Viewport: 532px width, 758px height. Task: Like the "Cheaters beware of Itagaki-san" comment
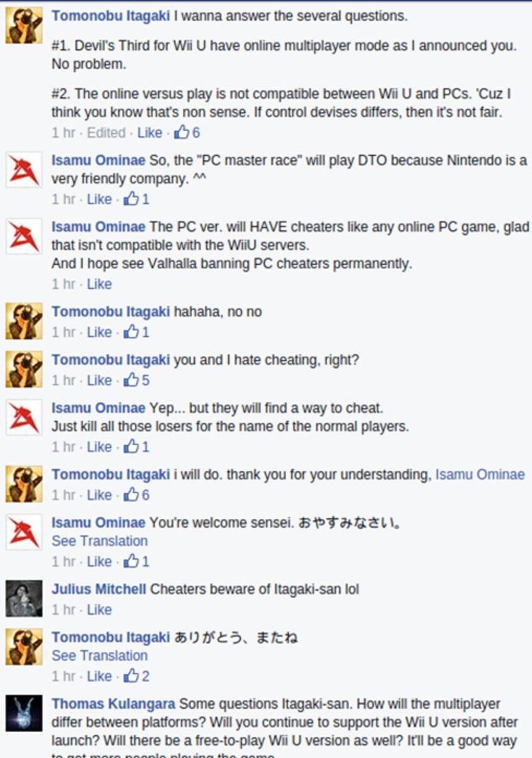pos(99,610)
